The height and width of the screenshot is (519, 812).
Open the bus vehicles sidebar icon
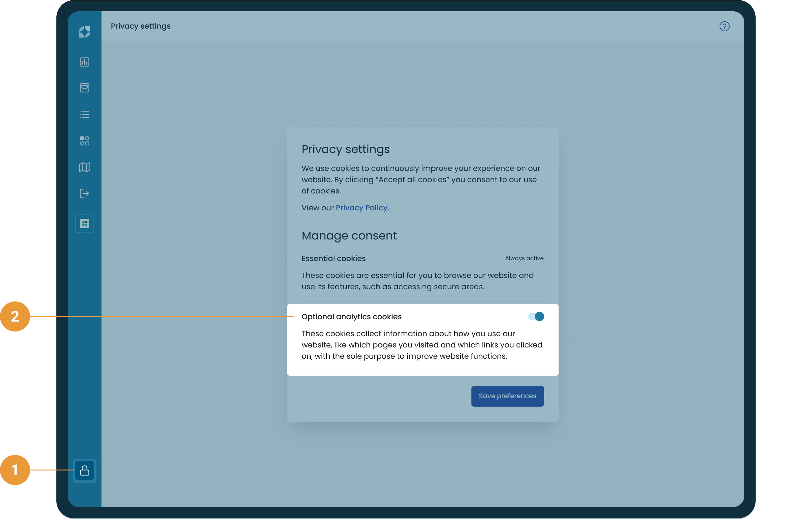tap(84, 88)
